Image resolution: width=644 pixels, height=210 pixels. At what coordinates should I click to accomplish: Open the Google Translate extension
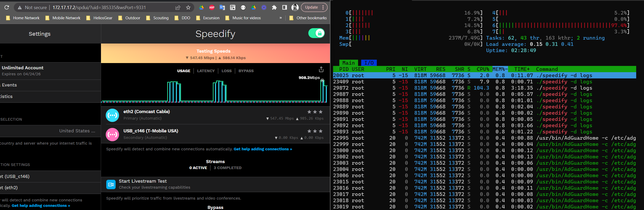(222, 8)
